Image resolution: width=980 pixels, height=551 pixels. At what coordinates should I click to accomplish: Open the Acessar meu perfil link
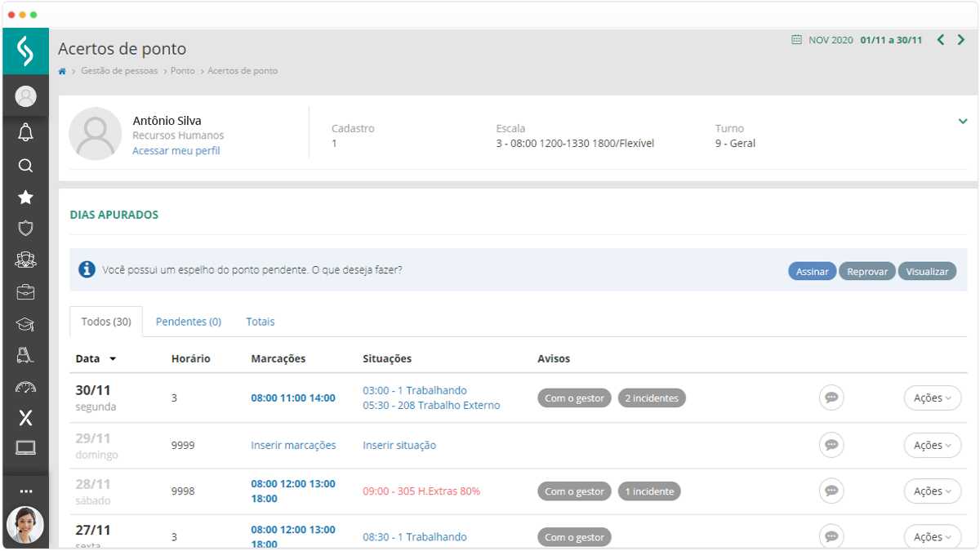coord(176,151)
